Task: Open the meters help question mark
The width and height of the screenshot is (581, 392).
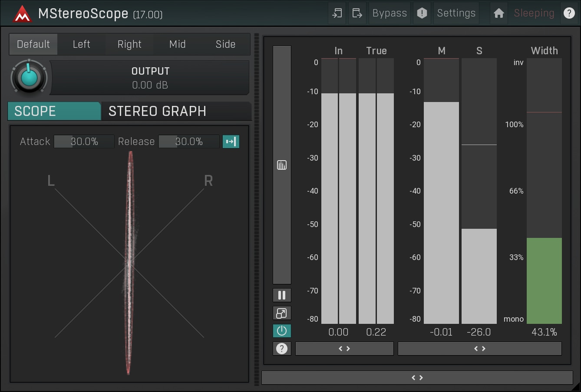Action: pos(282,349)
